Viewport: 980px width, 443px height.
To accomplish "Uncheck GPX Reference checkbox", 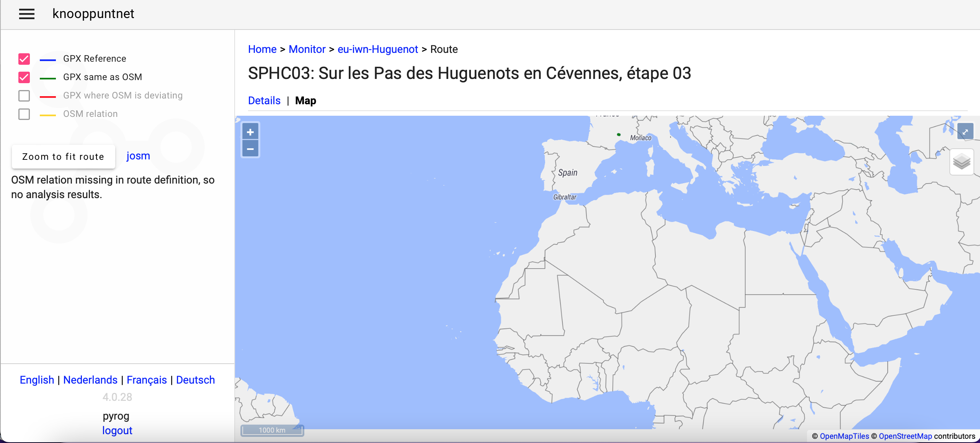I will click(24, 59).
